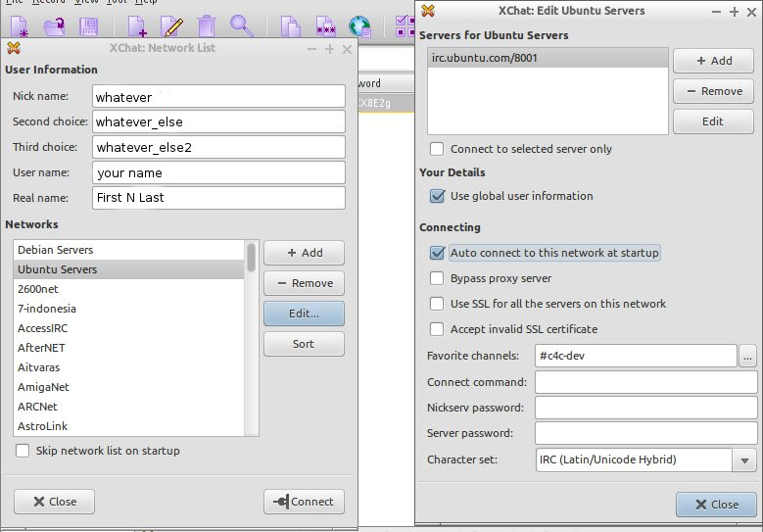Open the Character set dropdown

744,460
